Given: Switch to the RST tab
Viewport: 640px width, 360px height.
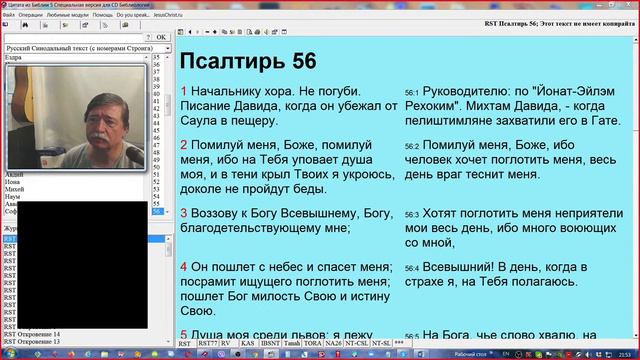Looking at the screenshot, I should 185,344.
